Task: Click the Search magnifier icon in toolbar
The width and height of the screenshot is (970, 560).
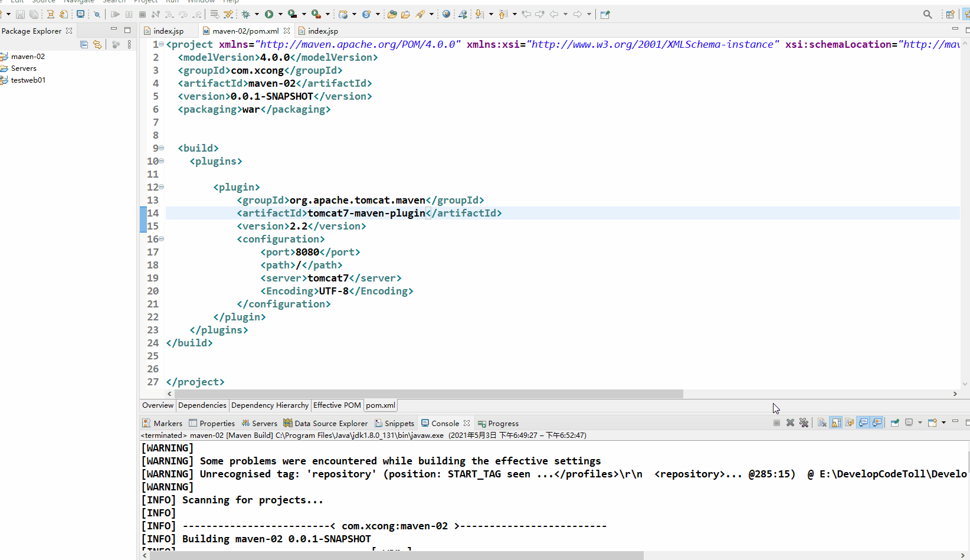Action: click(928, 14)
